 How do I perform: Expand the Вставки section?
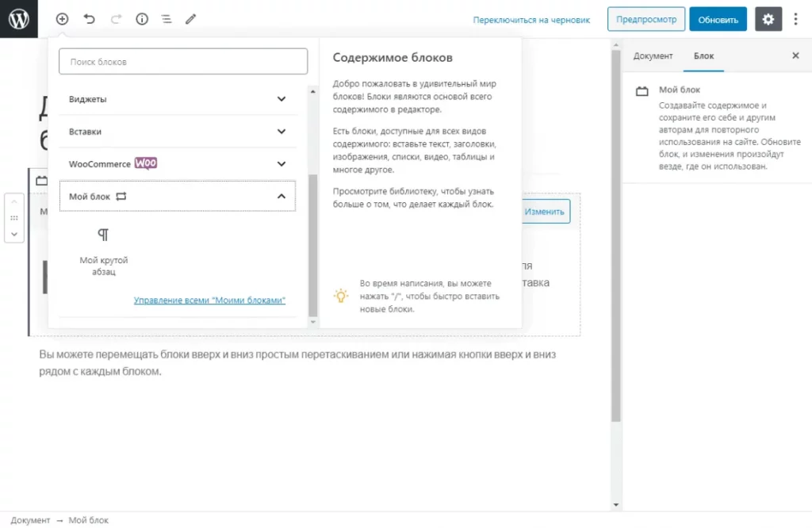[178, 132]
